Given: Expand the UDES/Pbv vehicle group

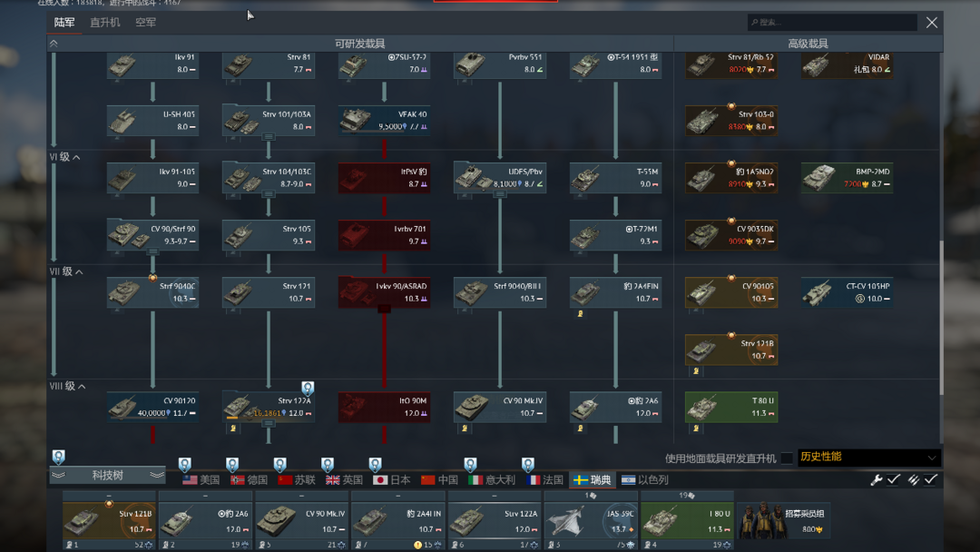Looking at the screenshot, I should click(x=500, y=194).
